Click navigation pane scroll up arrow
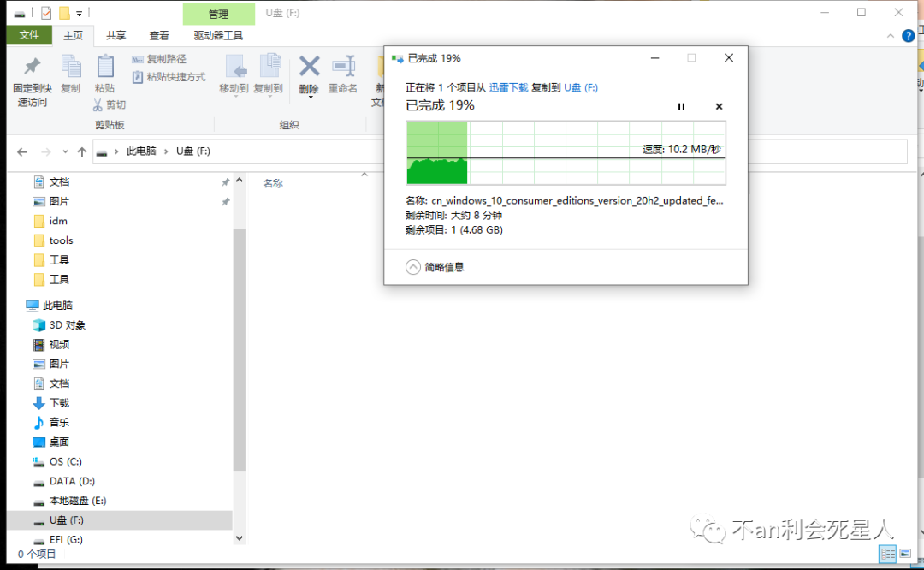Screen dimensions: 924x570 pyautogui.click(x=240, y=181)
